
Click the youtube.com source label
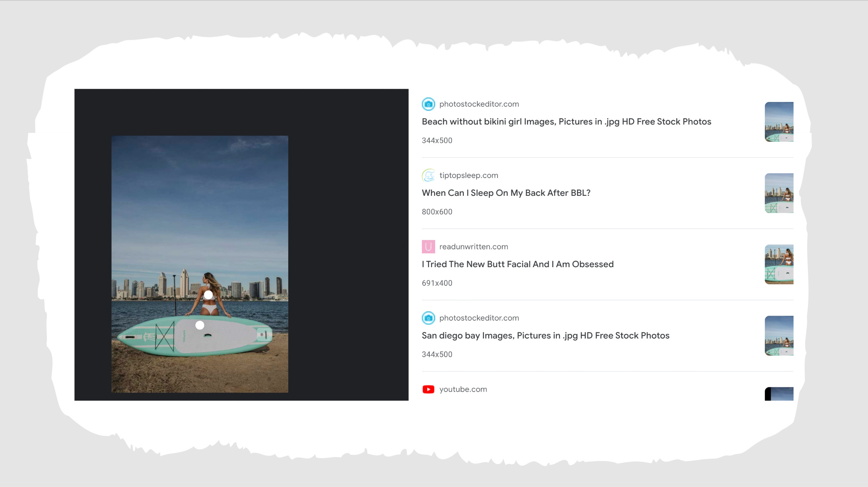463,389
